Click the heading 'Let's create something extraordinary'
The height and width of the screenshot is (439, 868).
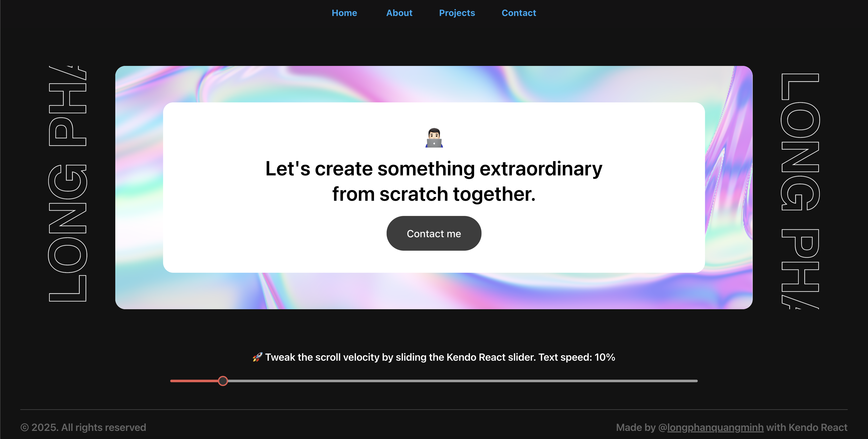tap(434, 168)
